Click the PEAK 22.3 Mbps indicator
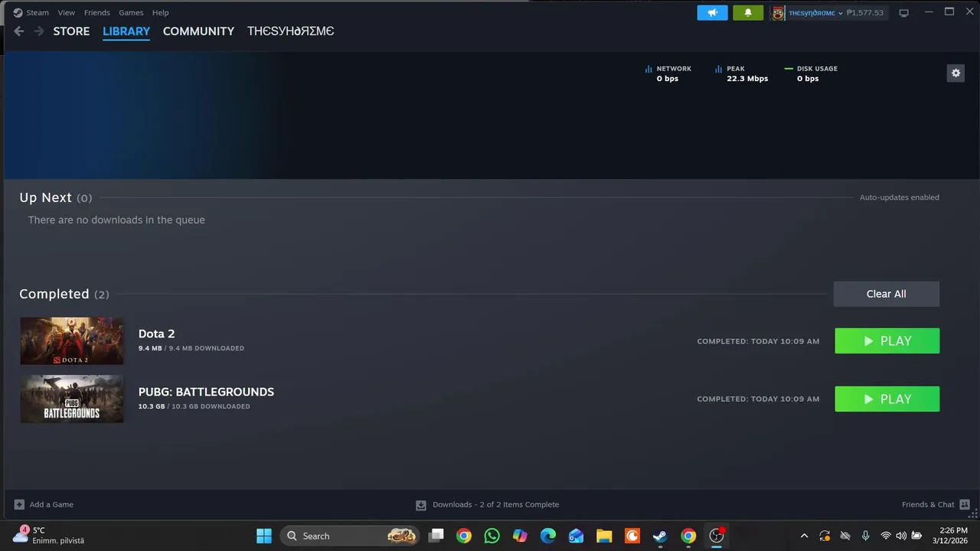 pyautogui.click(x=741, y=73)
